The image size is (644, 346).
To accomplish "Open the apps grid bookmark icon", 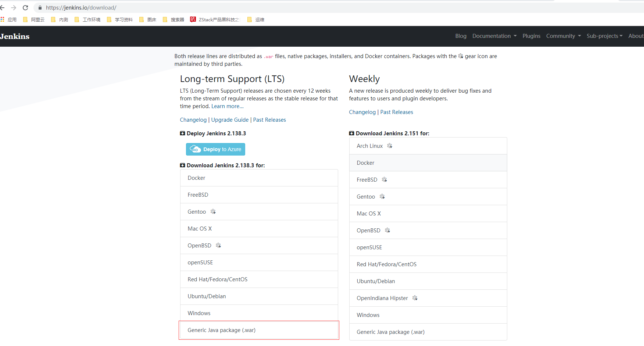I will point(2,19).
